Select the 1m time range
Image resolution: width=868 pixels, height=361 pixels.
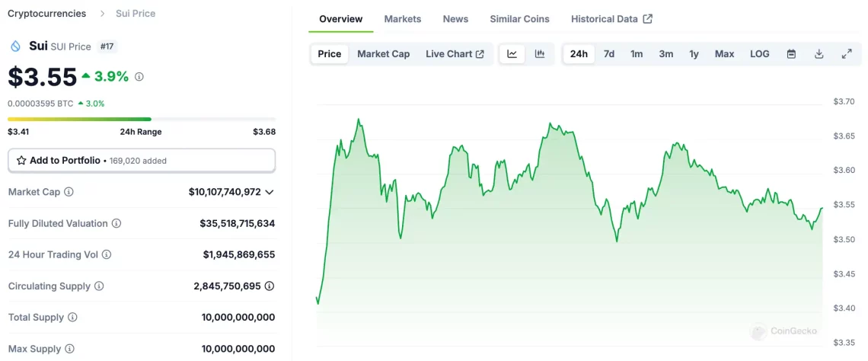tap(637, 54)
